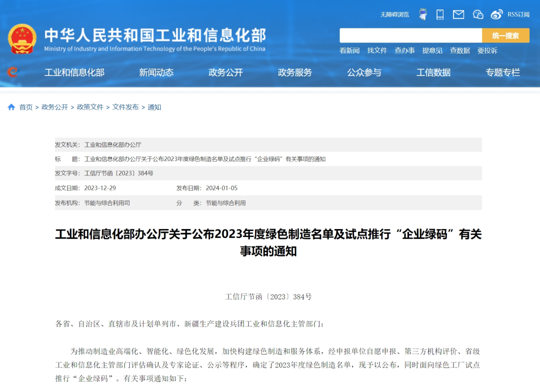Image resolution: width=540 pixels, height=392 pixels.
Task: Click the title row in metadata table
Action: pos(268,159)
